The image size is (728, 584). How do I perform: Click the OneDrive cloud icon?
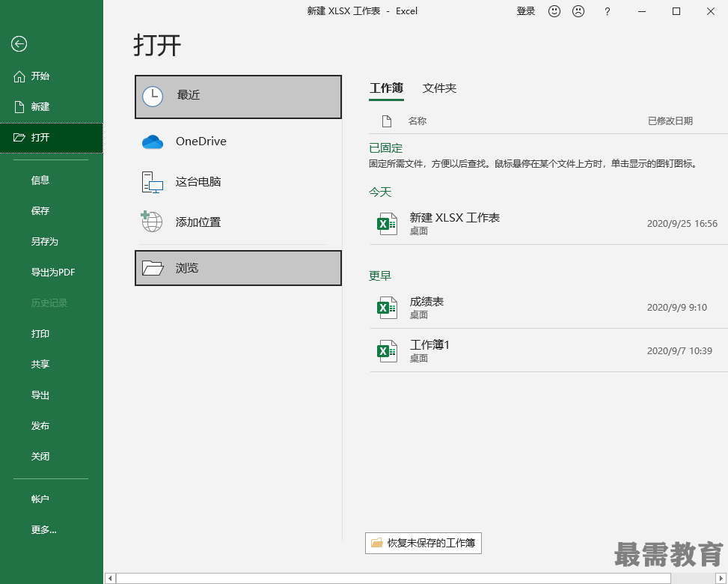(153, 142)
